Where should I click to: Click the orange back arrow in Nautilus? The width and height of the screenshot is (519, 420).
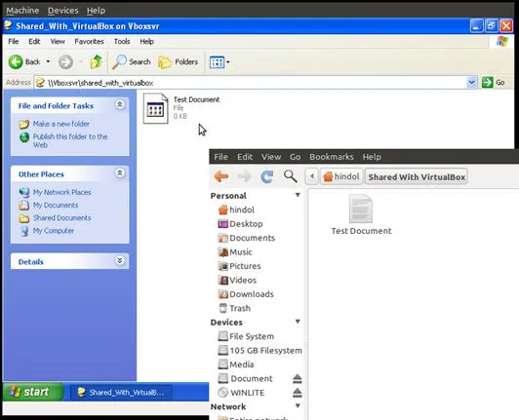coord(221,176)
